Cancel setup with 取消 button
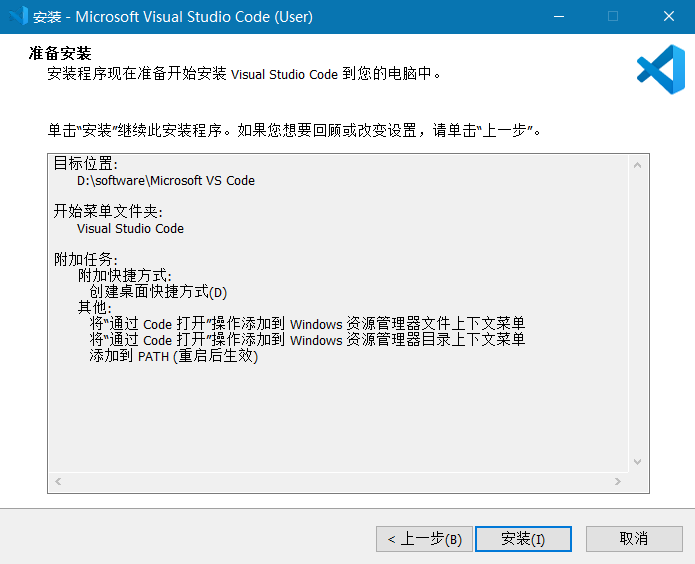This screenshot has width=695, height=564. 634,539
